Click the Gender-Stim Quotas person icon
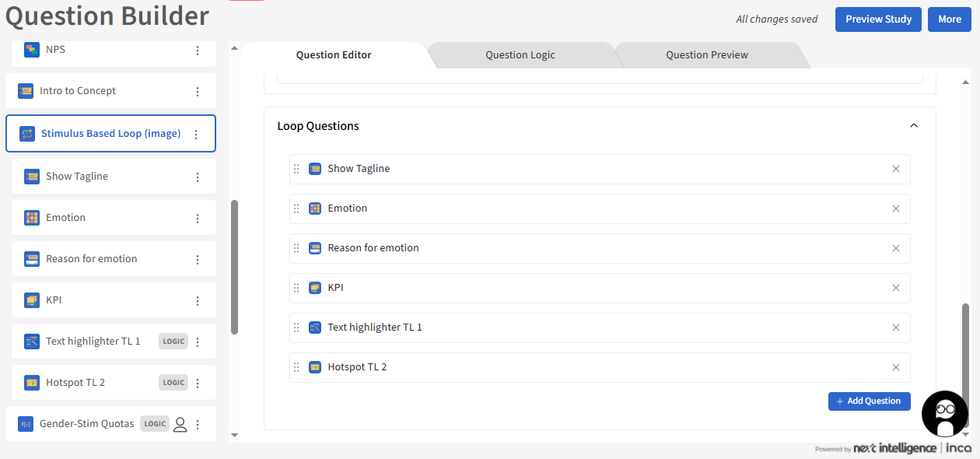980x459 pixels. (x=180, y=424)
